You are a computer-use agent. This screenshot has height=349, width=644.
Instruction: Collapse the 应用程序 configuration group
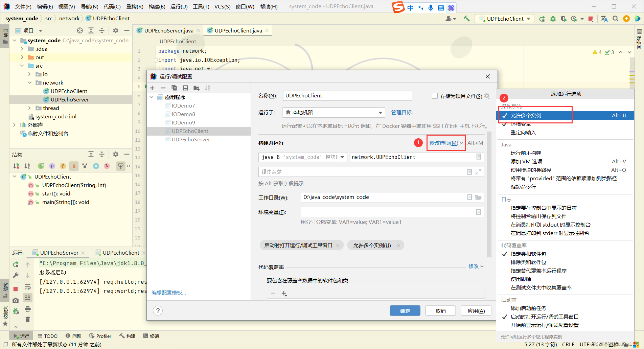152,97
